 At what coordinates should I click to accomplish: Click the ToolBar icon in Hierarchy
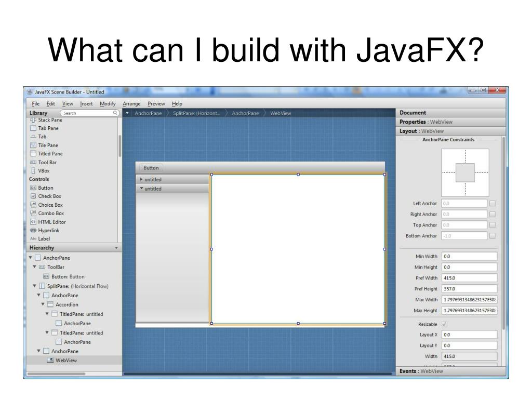coord(42,267)
